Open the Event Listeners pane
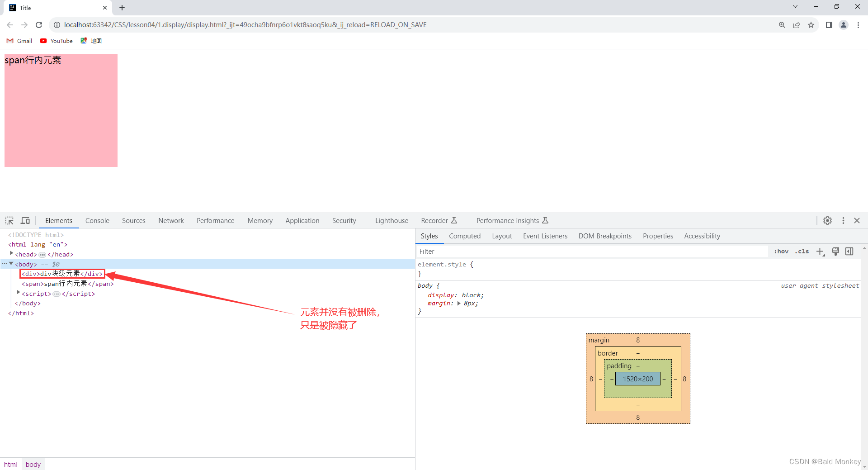 [x=545, y=236]
